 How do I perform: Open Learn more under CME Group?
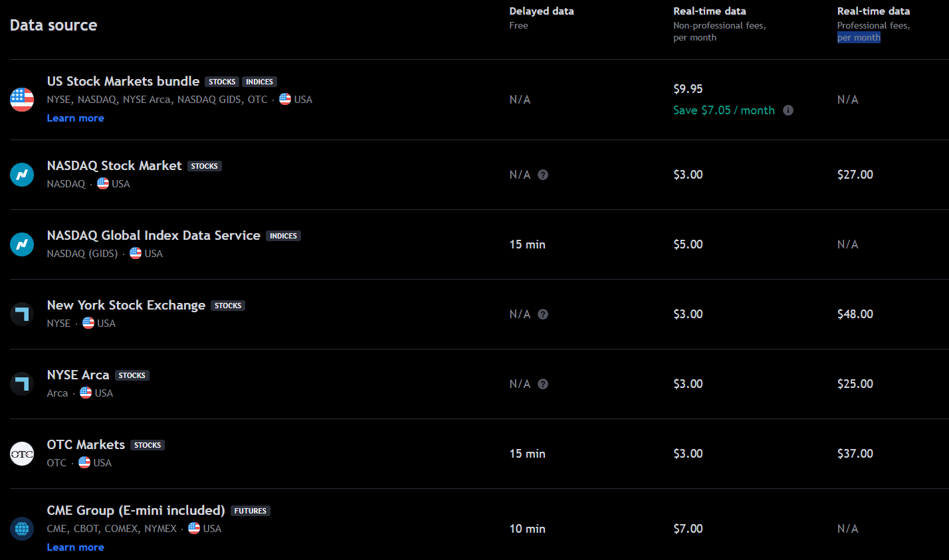pyautogui.click(x=75, y=547)
